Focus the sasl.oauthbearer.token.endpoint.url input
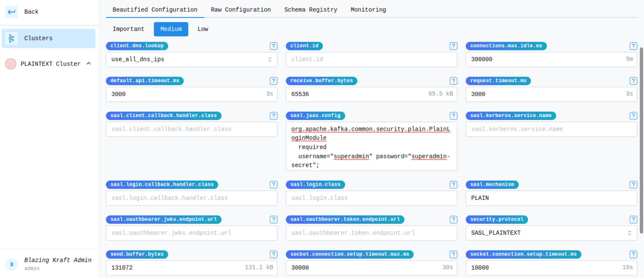 tap(371, 233)
